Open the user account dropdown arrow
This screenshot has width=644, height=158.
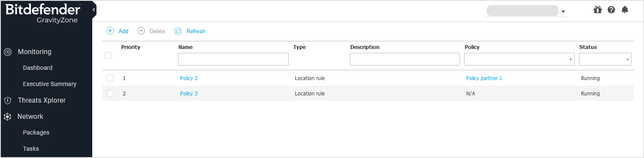point(563,11)
